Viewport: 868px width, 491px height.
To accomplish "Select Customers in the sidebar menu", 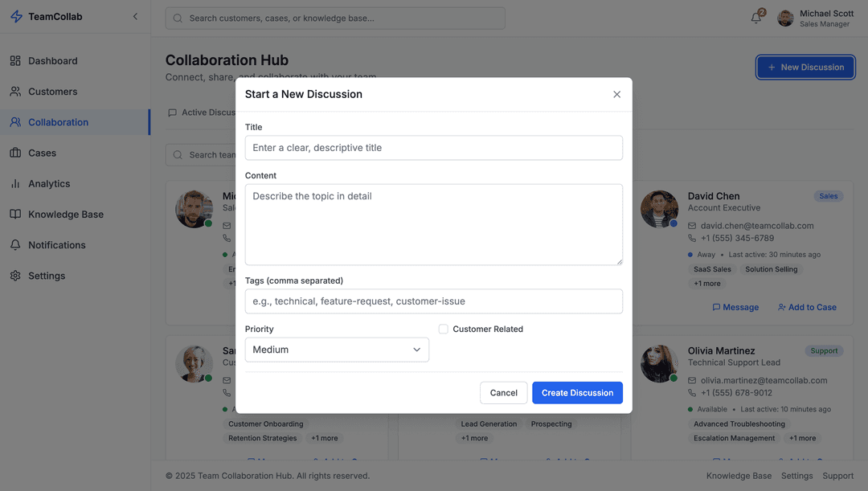I will tap(53, 92).
